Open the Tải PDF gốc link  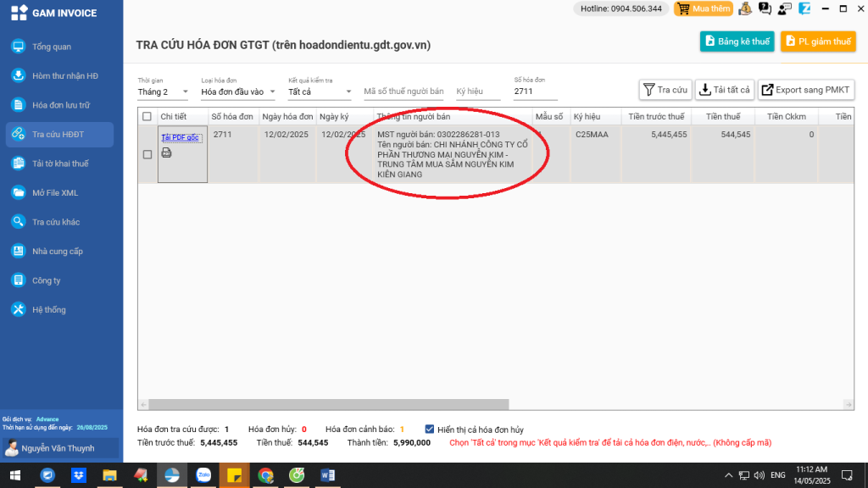(180, 137)
